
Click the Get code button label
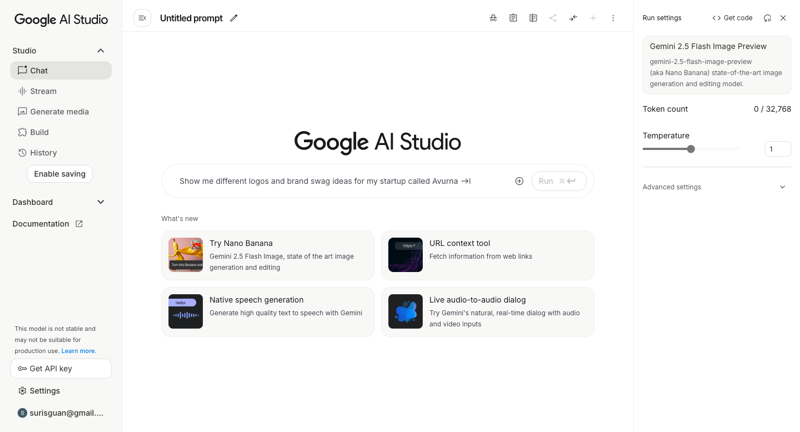(x=738, y=18)
